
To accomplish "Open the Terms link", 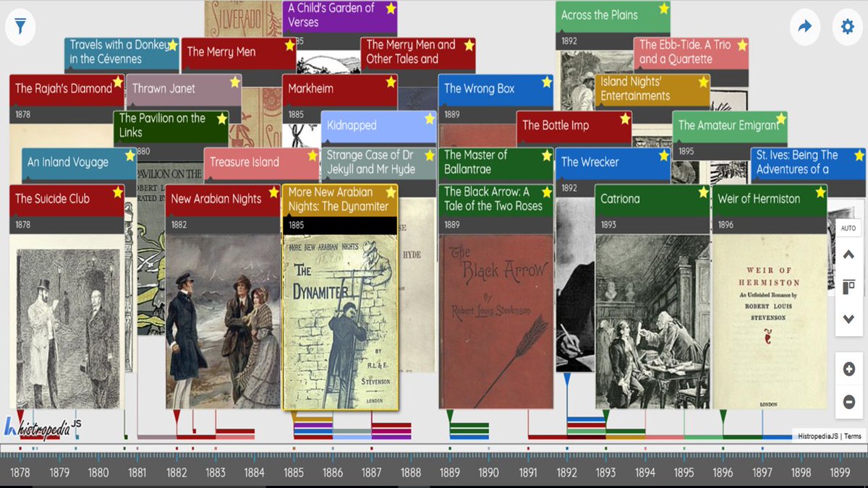I will click(x=853, y=436).
